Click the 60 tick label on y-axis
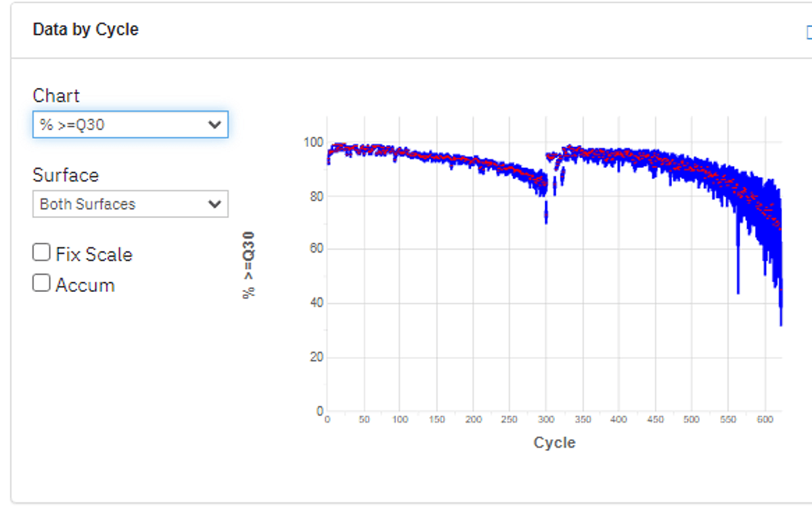This screenshot has height=510, width=812. [316, 249]
